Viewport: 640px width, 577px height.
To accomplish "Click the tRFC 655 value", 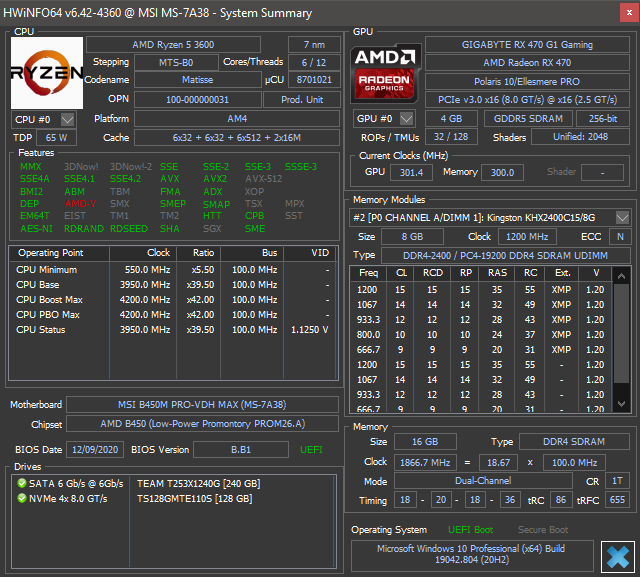I will (x=617, y=500).
